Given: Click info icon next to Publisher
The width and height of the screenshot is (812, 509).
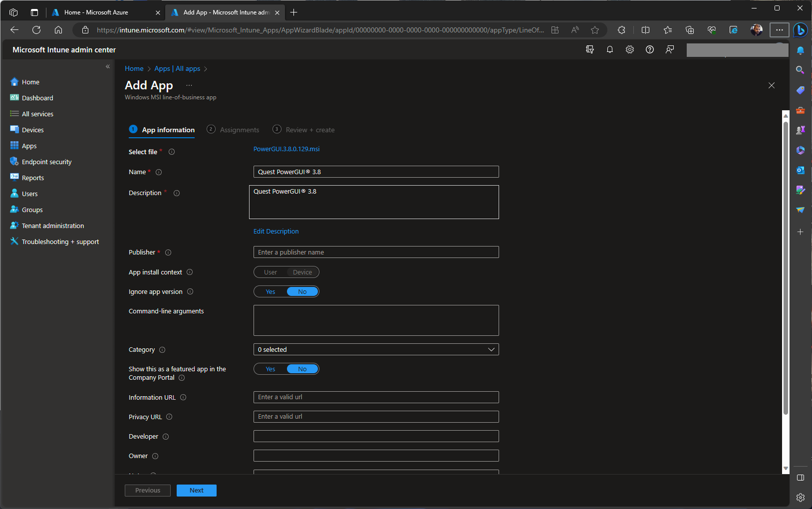Looking at the screenshot, I should [168, 253].
